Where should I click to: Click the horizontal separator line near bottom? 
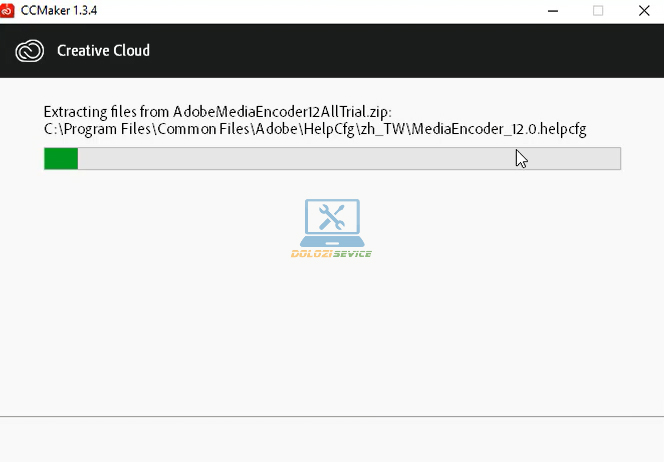pyautogui.click(x=332, y=415)
